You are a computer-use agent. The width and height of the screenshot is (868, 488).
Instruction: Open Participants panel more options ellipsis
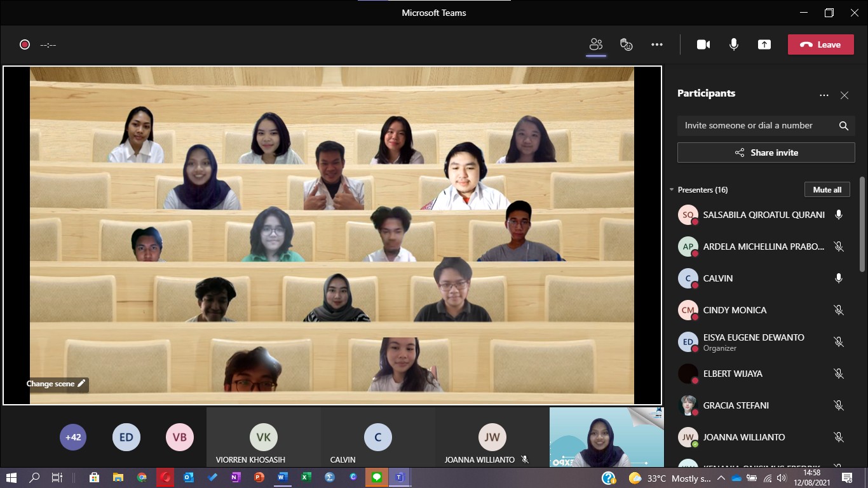tap(824, 95)
